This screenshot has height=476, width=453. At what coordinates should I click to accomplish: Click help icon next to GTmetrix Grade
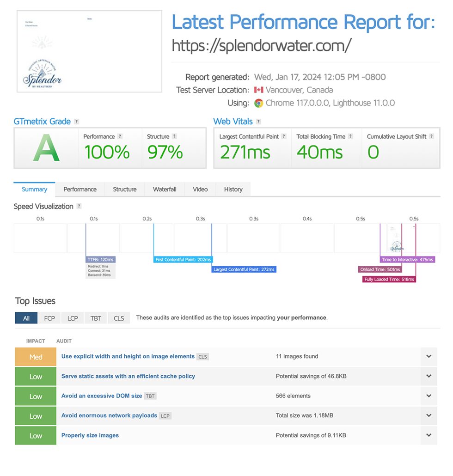pos(77,122)
